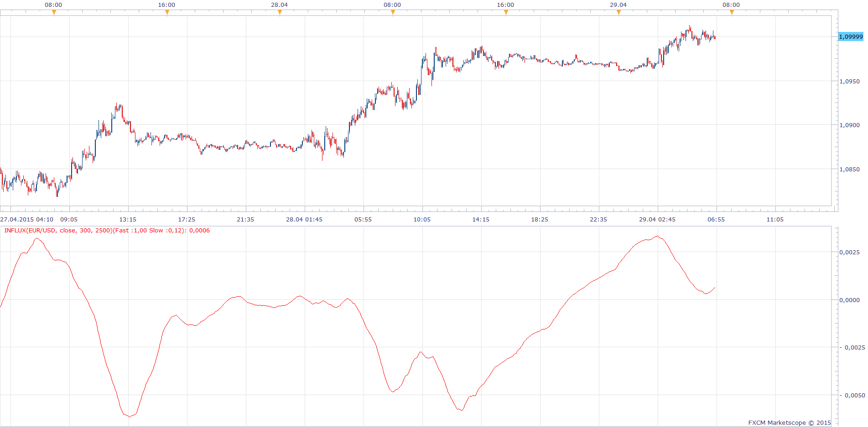
Task: Click the 0,0000 indicator axis label
Action: point(849,300)
